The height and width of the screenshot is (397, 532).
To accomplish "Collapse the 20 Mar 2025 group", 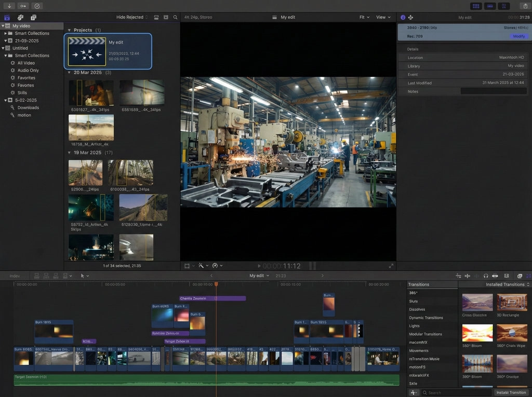I will click(70, 73).
